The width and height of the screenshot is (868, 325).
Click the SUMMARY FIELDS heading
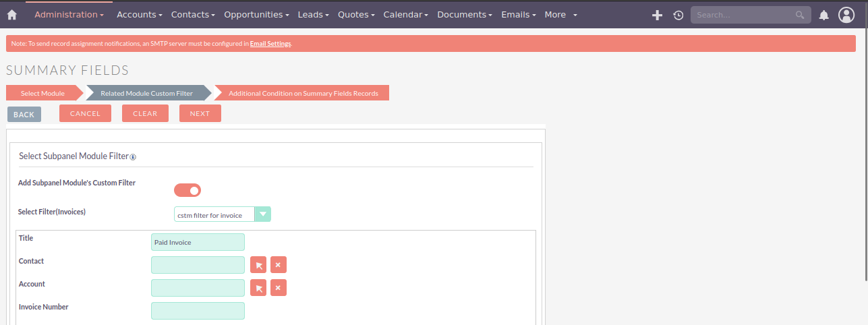67,71
